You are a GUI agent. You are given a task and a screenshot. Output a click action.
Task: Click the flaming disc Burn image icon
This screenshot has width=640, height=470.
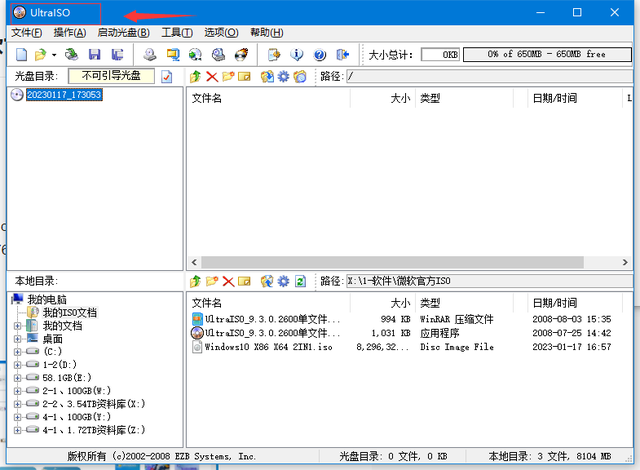(241, 54)
